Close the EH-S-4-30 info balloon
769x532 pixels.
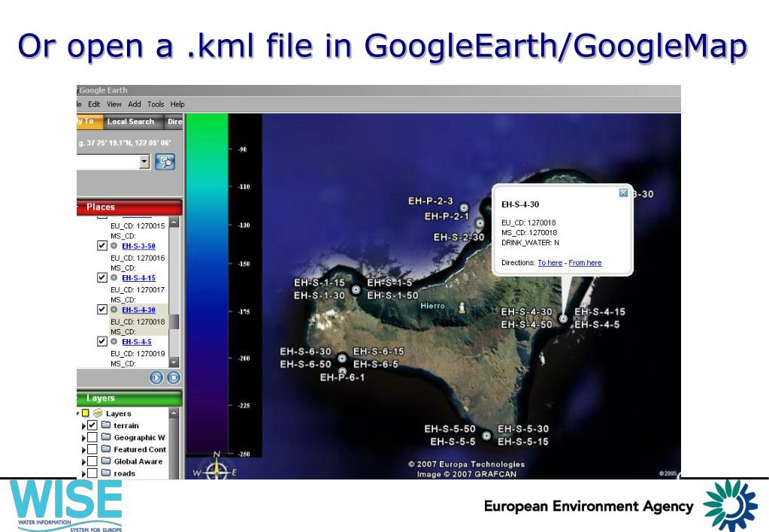[623, 192]
